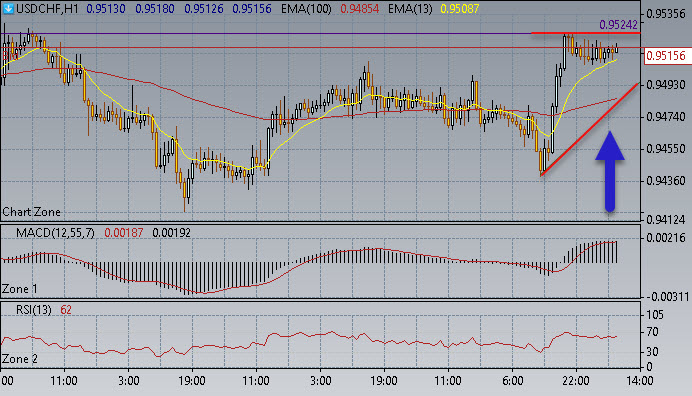Click the red current price tag 0.95156
Screen dimensions: 692x396
tap(667, 56)
